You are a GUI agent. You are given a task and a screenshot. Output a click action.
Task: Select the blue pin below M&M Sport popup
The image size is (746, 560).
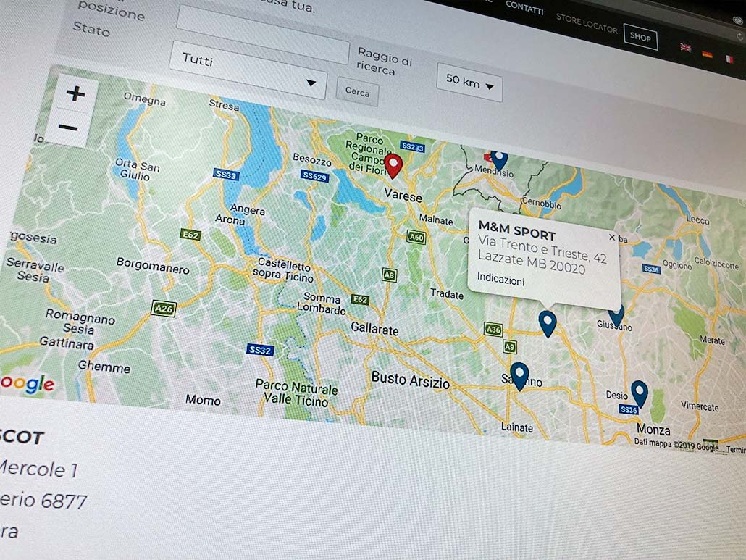[x=548, y=324]
